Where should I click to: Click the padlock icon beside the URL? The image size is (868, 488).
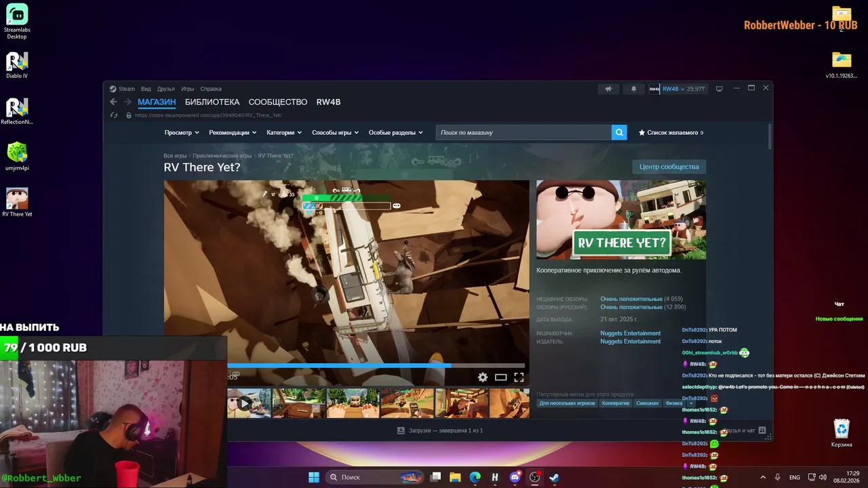coord(129,115)
